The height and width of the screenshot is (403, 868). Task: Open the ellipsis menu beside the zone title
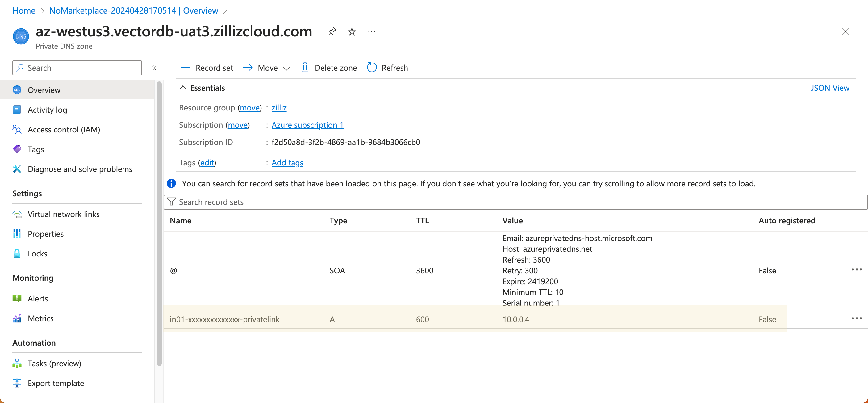tap(371, 32)
